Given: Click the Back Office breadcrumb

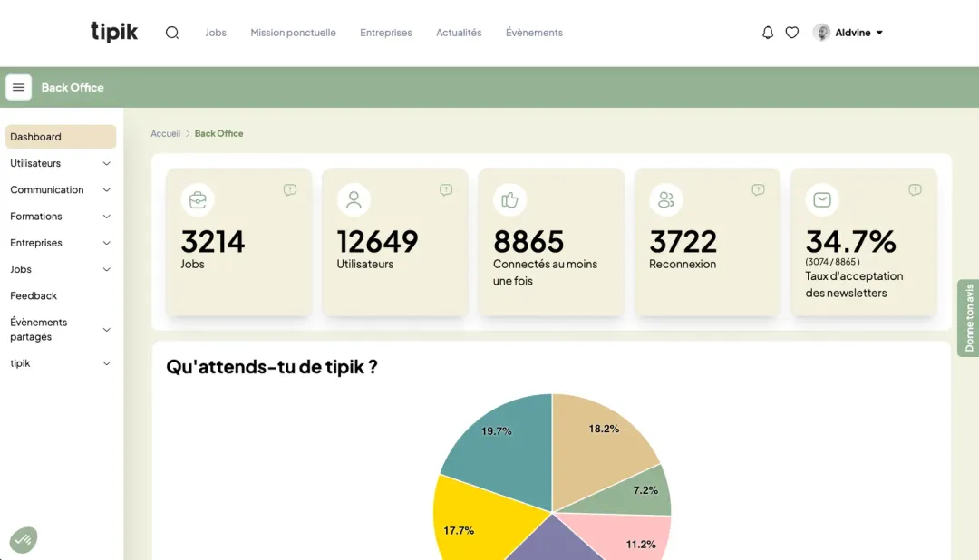Looking at the screenshot, I should 218,133.
